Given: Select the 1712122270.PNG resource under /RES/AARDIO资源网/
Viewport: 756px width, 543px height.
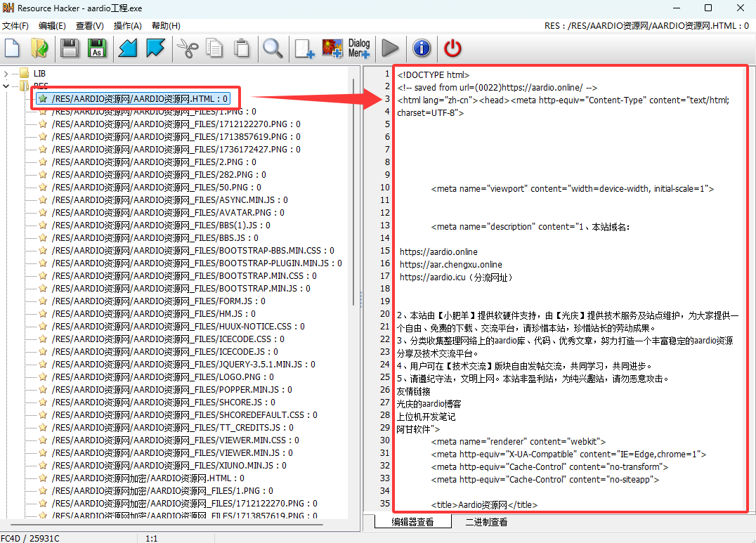Looking at the screenshot, I should click(x=176, y=124).
